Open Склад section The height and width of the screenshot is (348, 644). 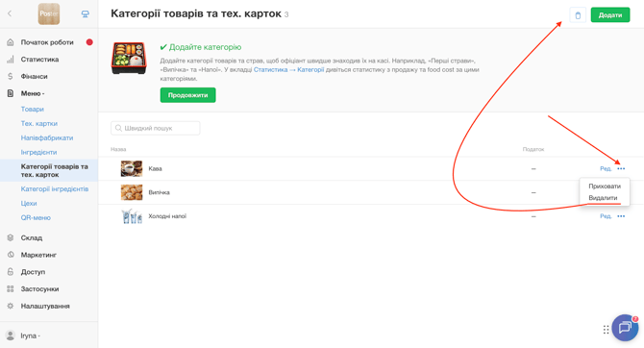pyautogui.click(x=32, y=237)
